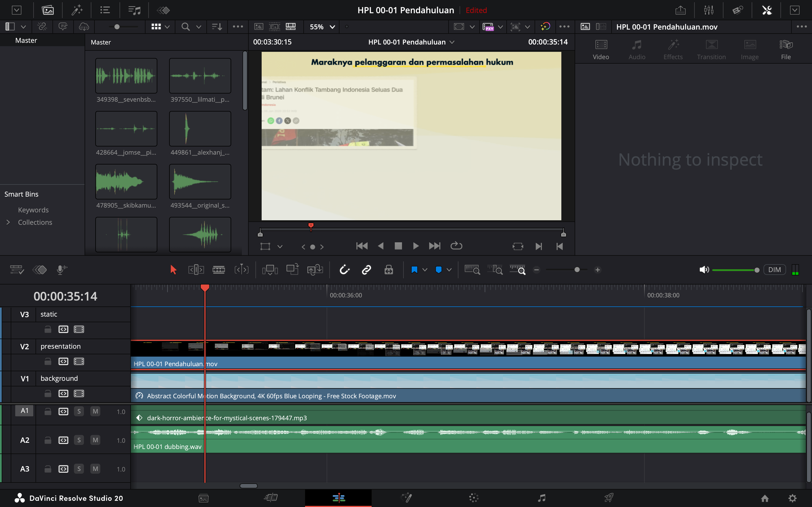Lock the V2 presentation track

tap(48, 361)
